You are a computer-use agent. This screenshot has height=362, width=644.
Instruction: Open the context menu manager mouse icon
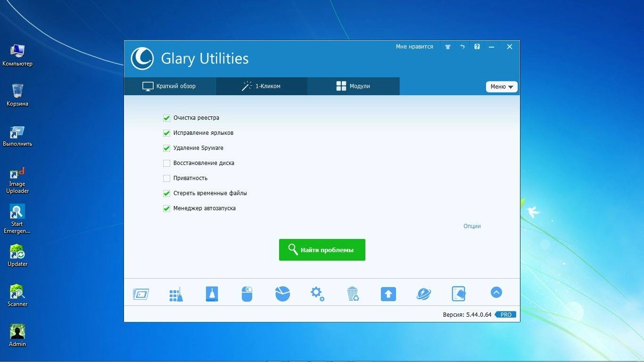coord(247,294)
